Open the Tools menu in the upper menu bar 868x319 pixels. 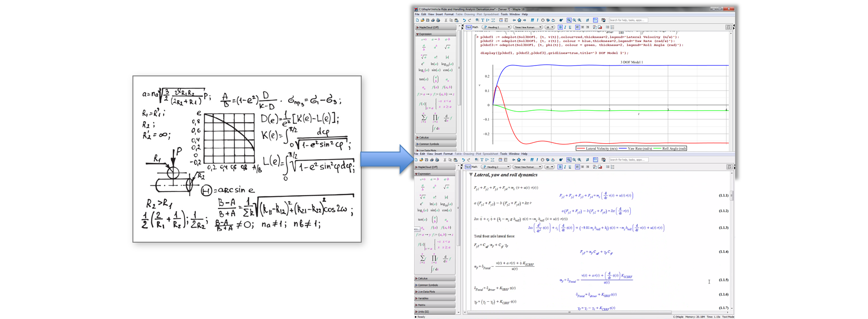point(504,14)
